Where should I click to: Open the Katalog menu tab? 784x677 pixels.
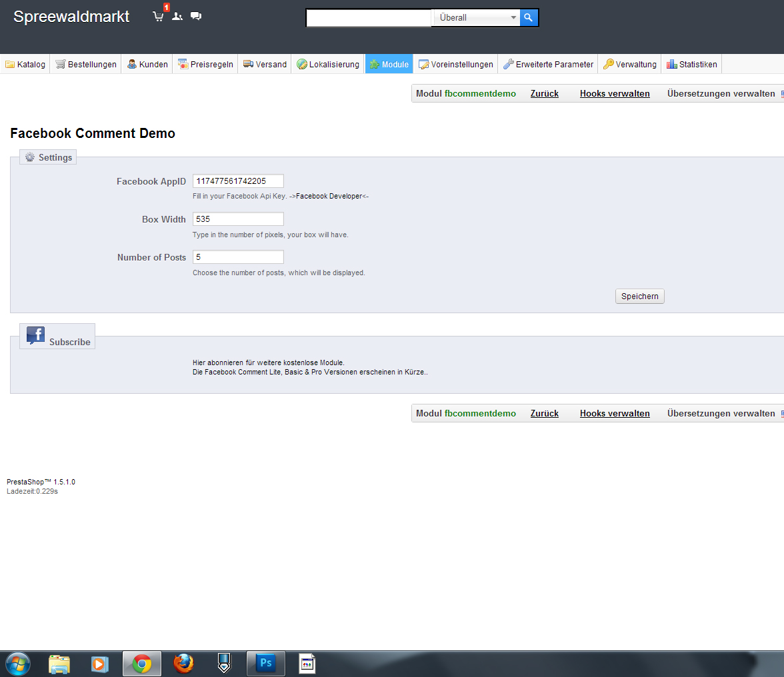(x=25, y=64)
